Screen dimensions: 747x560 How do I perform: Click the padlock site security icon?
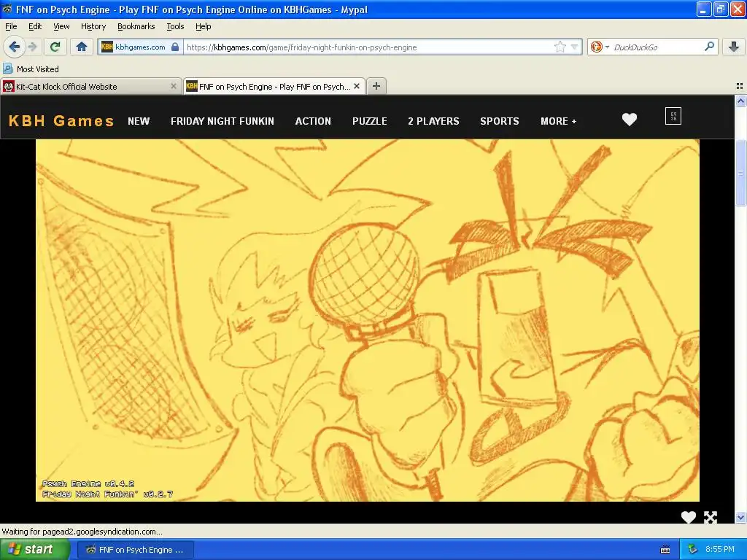pos(175,47)
